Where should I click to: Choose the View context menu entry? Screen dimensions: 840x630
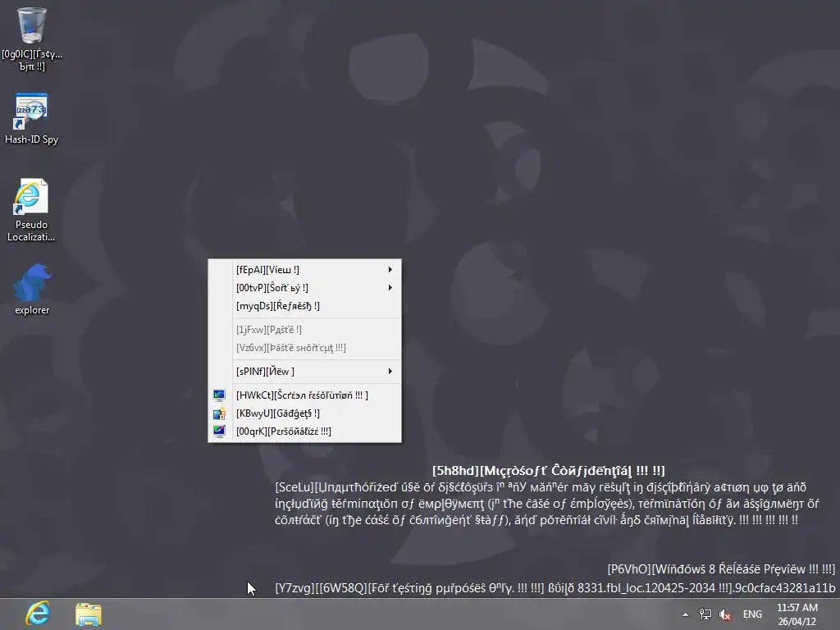(x=304, y=269)
